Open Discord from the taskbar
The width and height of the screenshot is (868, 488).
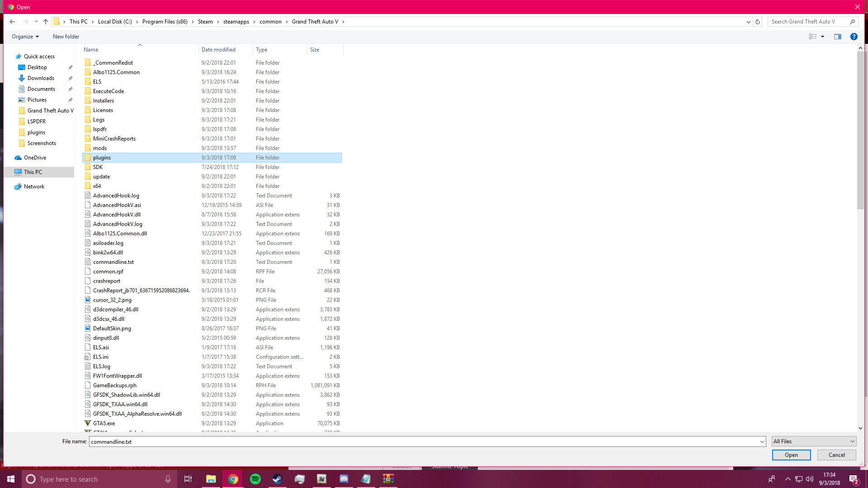(x=344, y=479)
